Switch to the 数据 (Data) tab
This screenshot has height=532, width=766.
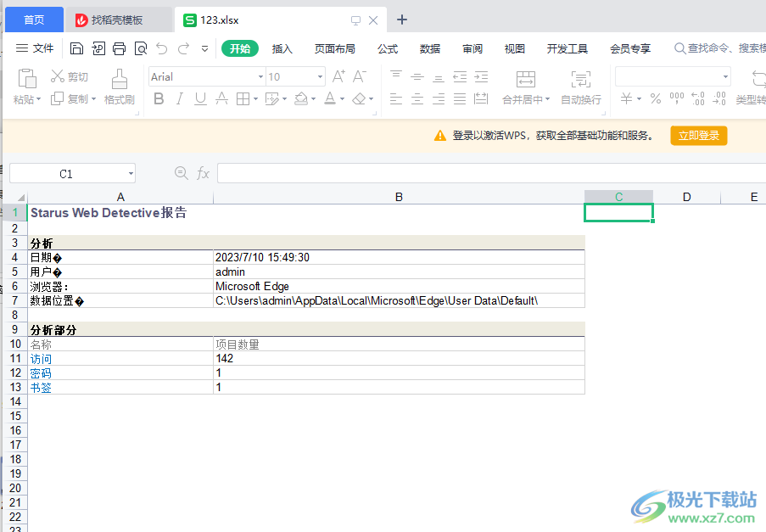tap(430, 48)
